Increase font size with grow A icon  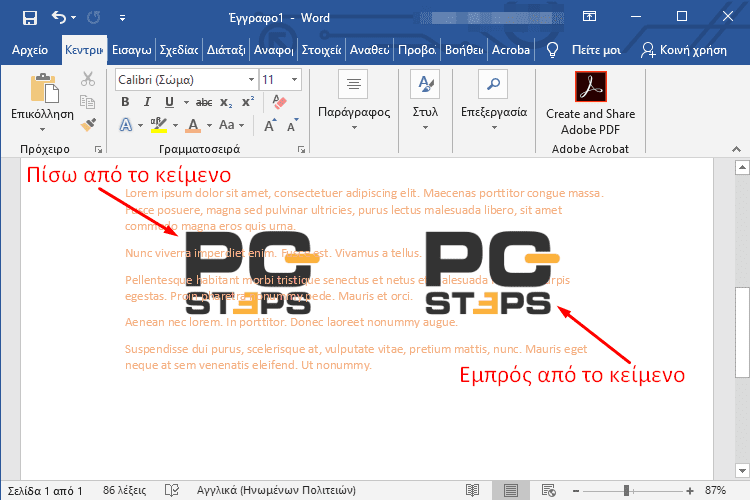pyautogui.click(x=270, y=125)
